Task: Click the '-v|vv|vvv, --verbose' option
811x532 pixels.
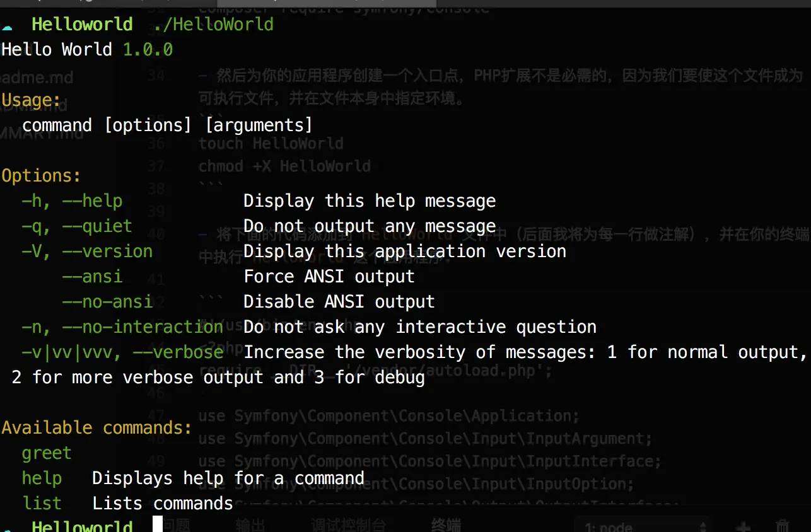Action: (x=122, y=352)
